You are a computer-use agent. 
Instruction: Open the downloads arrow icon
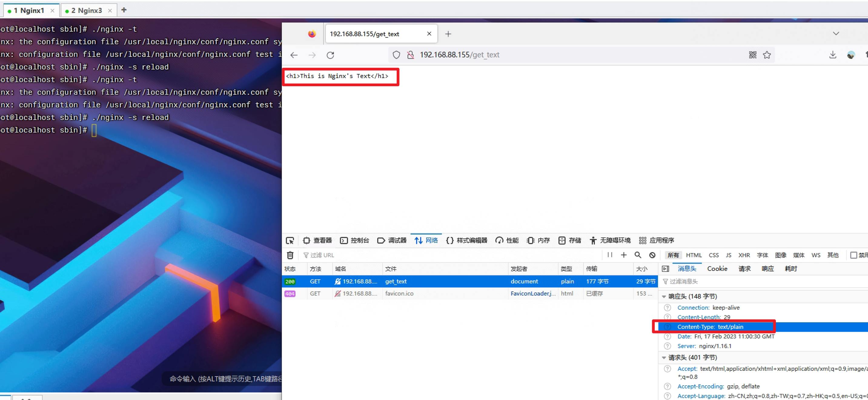(x=833, y=55)
